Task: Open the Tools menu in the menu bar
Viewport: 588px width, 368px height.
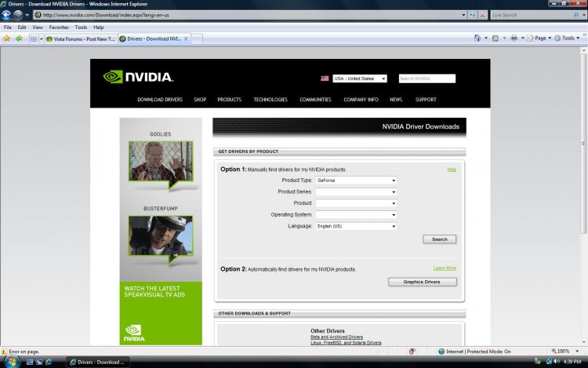Action: pos(81,27)
